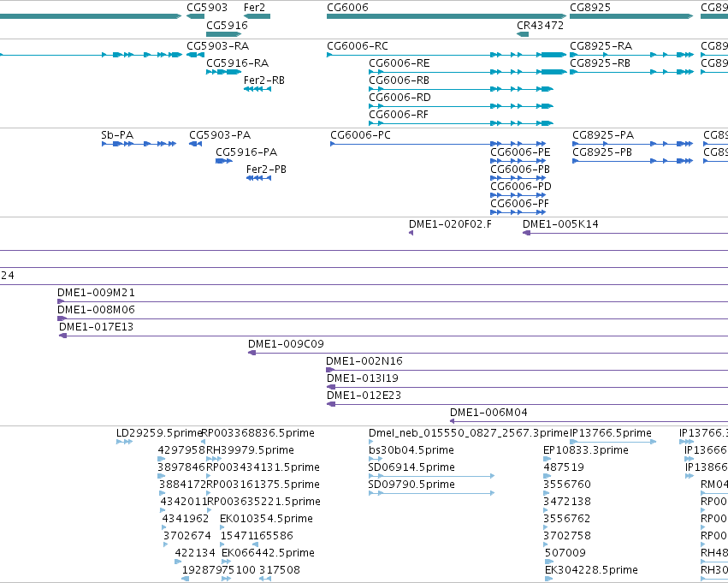Viewport: 728px width, 583px height.
Task: Select clone DME1-005K14
Action: pyautogui.click(x=561, y=224)
